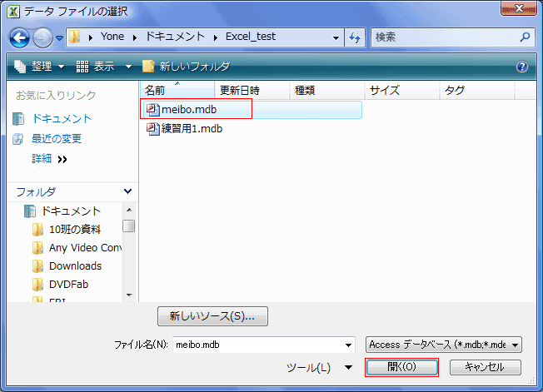
Task: Click the 開く(O) button
Action: click(401, 367)
